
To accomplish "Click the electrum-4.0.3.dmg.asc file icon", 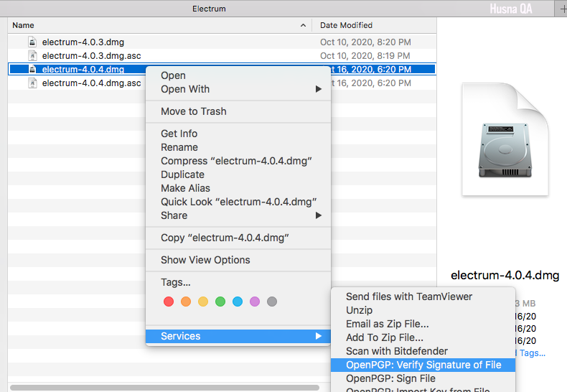I will [x=32, y=56].
